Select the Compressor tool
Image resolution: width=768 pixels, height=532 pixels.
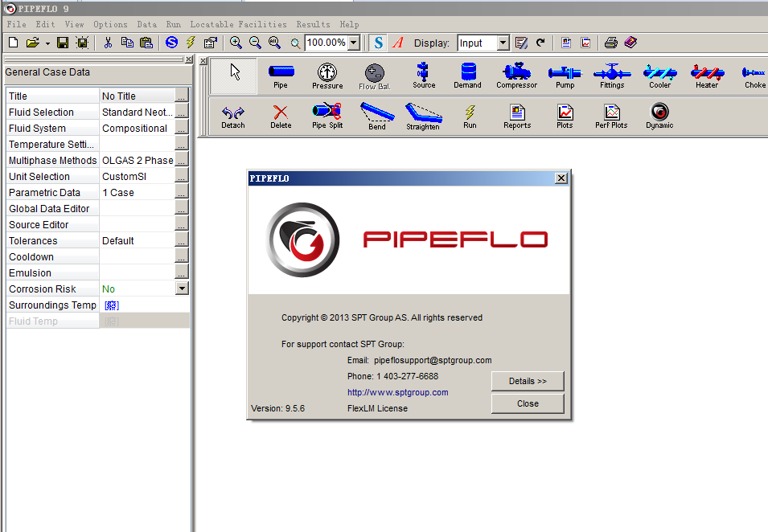(517, 76)
